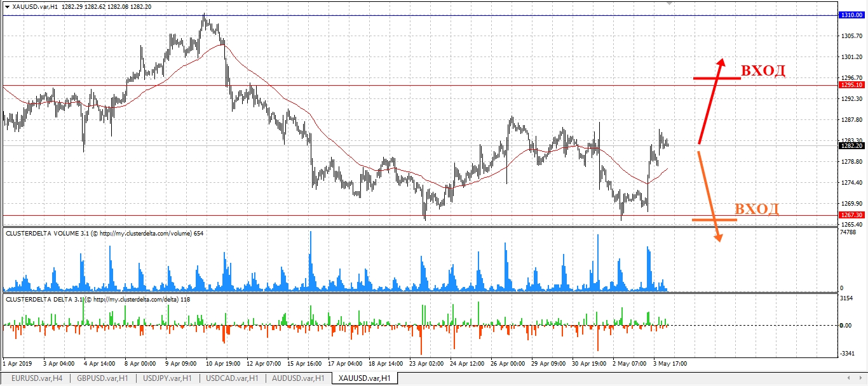Click the red 1295.10 price level label
Viewport: 868px width, 386px height.
pyautogui.click(x=851, y=84)
